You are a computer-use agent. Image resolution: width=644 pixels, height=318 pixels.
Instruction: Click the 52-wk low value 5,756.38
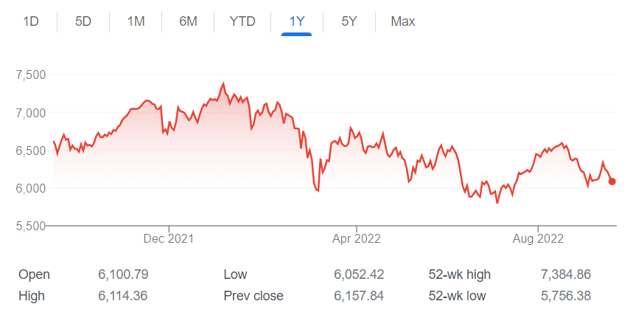tap(566, 296)
